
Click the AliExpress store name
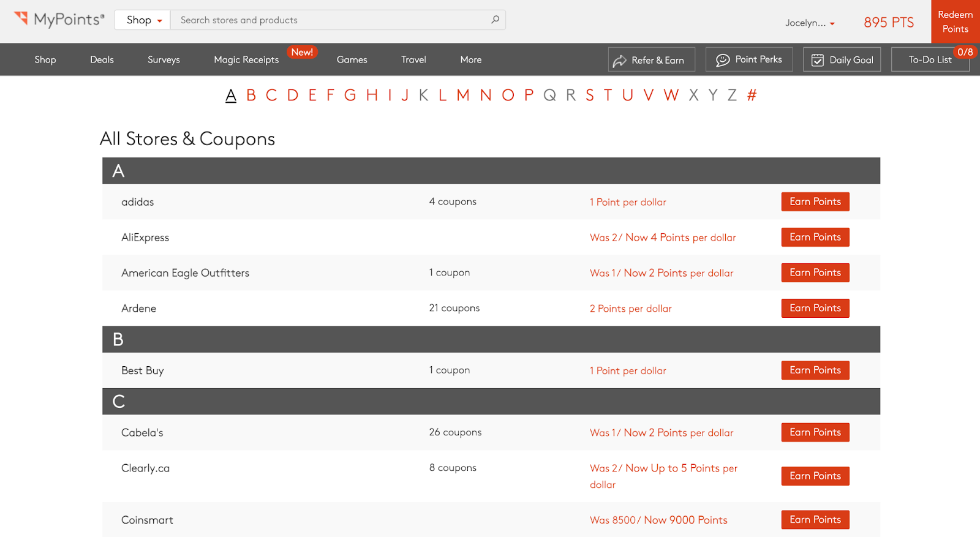click(145, 238)
